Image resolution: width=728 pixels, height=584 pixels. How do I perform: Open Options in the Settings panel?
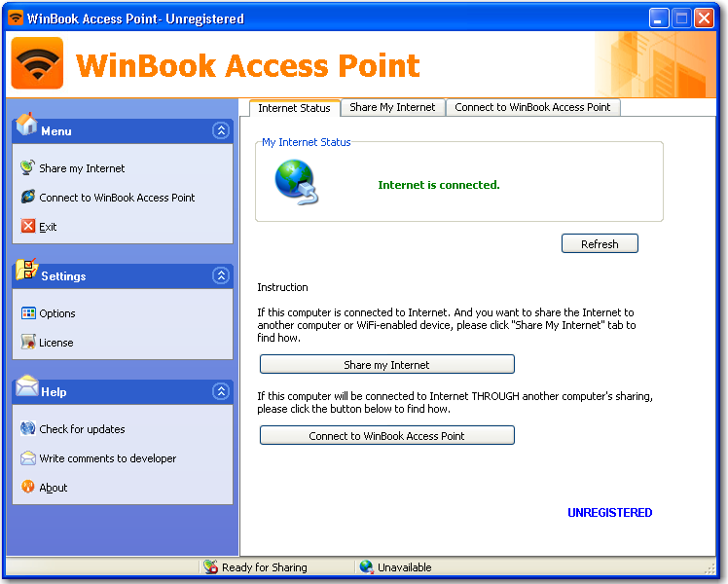(57, 313)
